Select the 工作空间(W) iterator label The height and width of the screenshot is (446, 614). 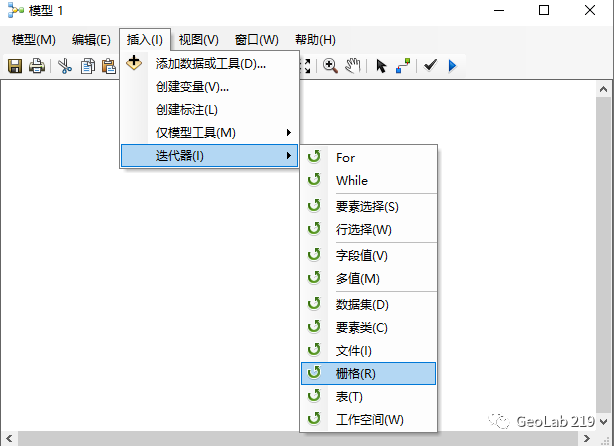coord(369,420)
